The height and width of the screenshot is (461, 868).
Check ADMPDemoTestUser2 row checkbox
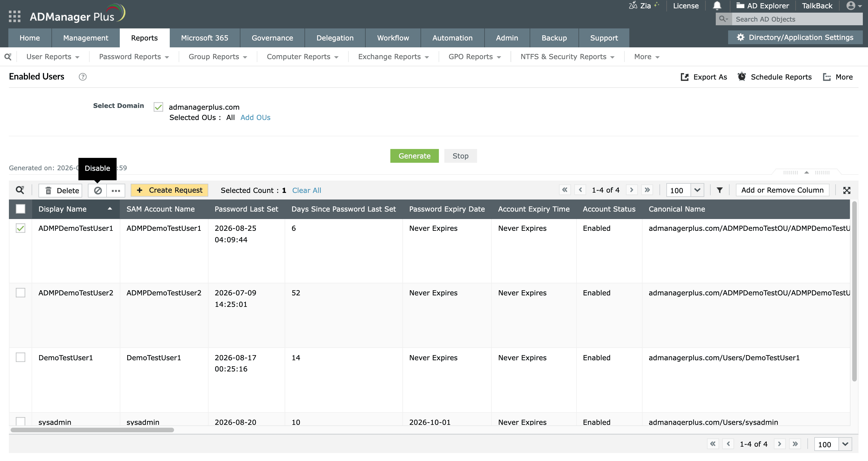coord(21,293)
